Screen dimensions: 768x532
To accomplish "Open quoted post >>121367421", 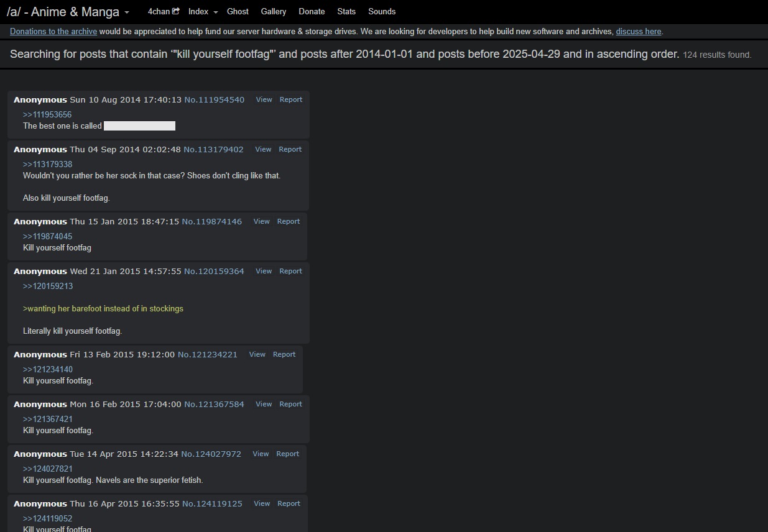I will coord(48,419).
